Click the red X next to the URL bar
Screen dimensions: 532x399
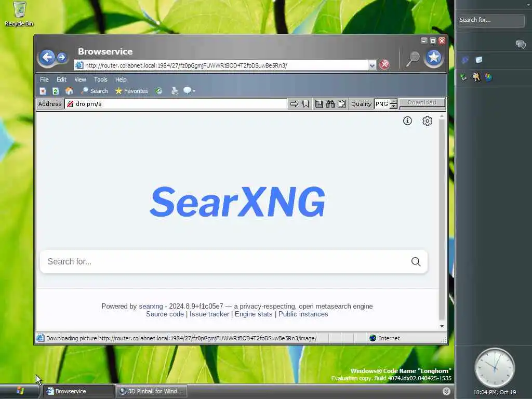click(x=384, y=64)
